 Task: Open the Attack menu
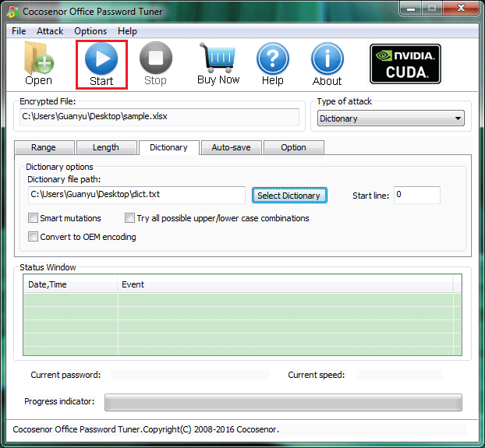click(x=50, y=31)
